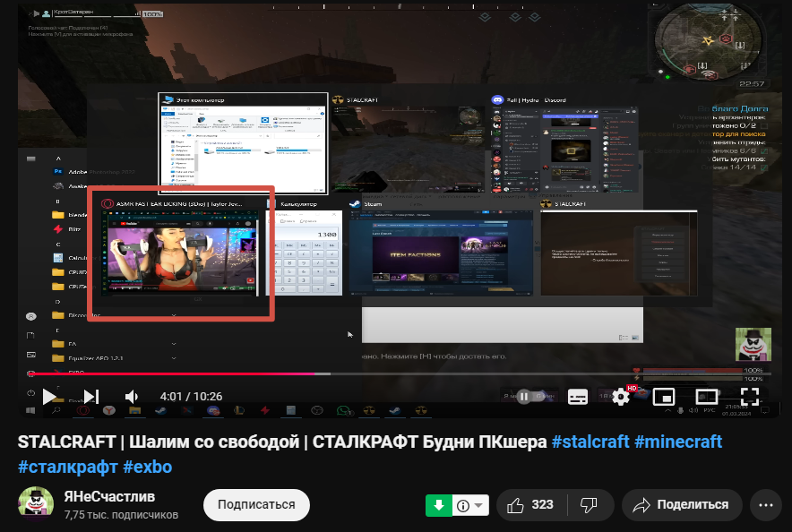The image size is (792, 532).
Task: Click the 4:01 / 10:26 time display
Action: pyautogui.click(x=191, y=397)
